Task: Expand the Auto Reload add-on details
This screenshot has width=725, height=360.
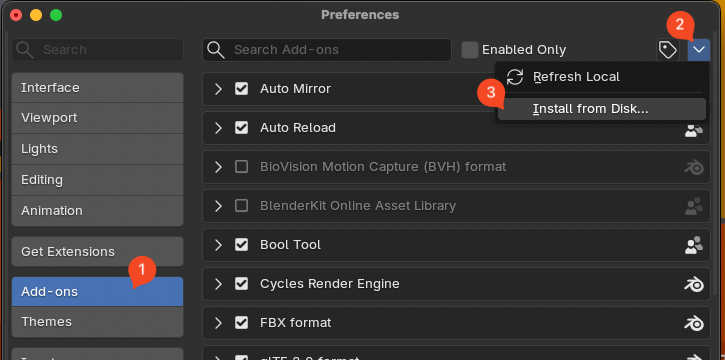Action: click(x=218, y=128)
